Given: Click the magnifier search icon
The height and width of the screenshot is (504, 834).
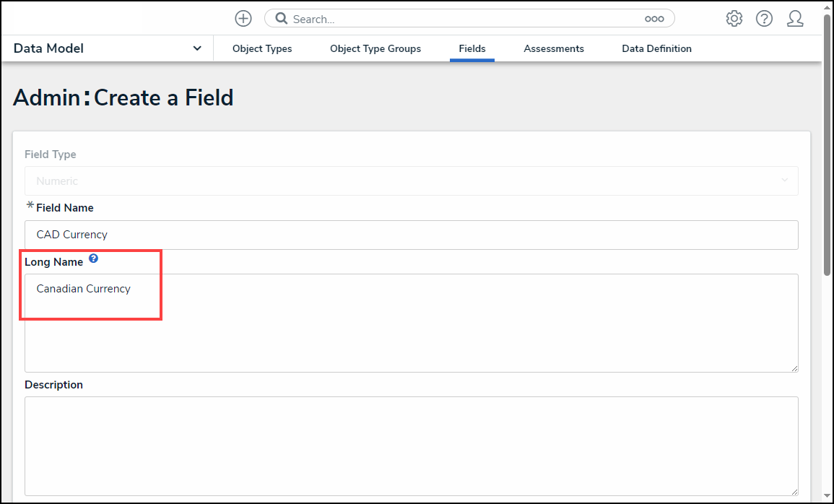Looking at the screenshot, I should pos(282,19).
